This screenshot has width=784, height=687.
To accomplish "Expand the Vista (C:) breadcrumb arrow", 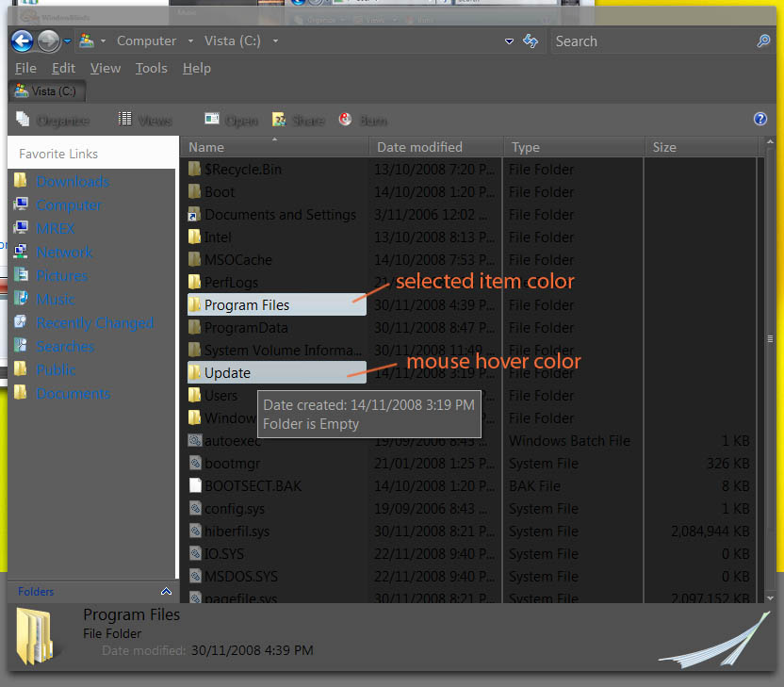I will click(x=275, y=41).
